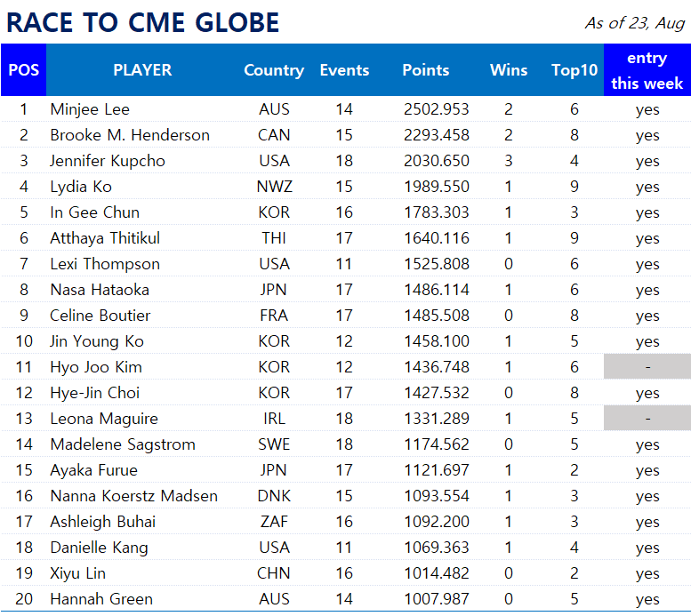691x616 pixels.
Task: Select Atthaya Thitikul's name cell
Action: 105,238
